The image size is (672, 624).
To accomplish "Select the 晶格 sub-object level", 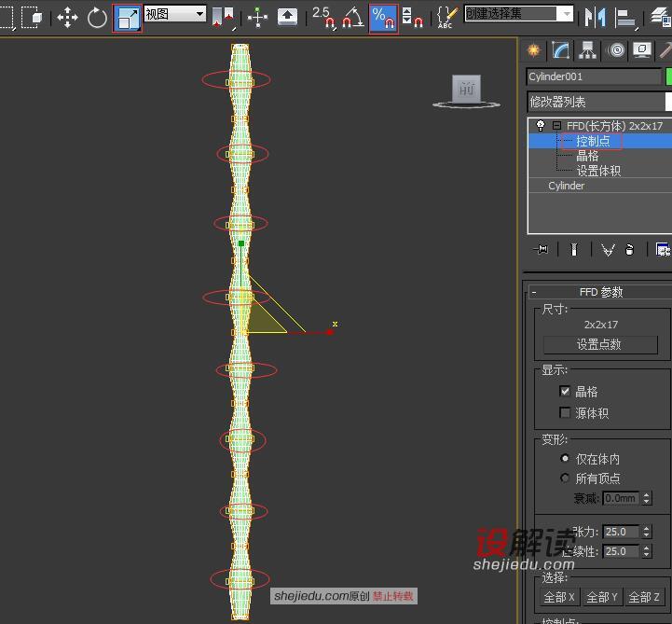I will coord(587,156).
